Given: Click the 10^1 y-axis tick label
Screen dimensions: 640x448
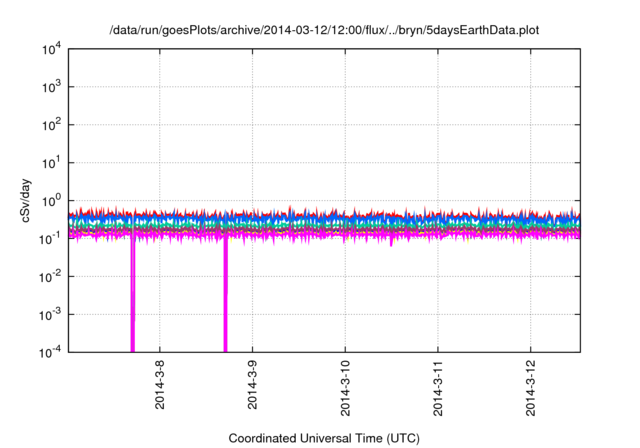Looking at the screenshot, I should [52, 163].
